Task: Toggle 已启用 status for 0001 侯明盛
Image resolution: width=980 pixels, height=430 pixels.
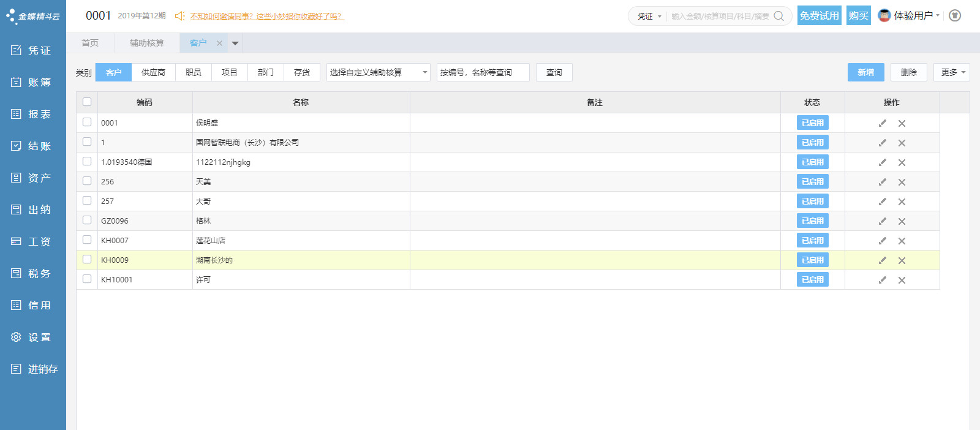Action: pos(813,123)
